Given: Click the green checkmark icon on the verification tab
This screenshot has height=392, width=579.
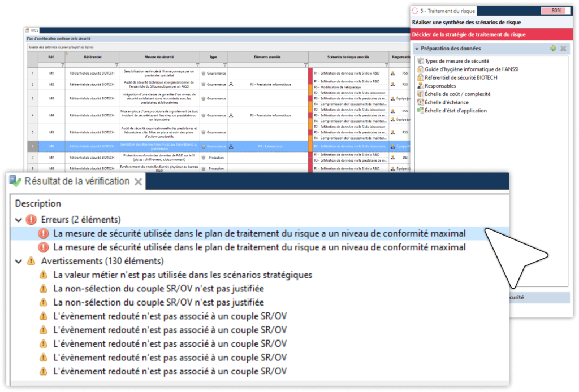Looking at the screenshot, I should tap(15, 182).
